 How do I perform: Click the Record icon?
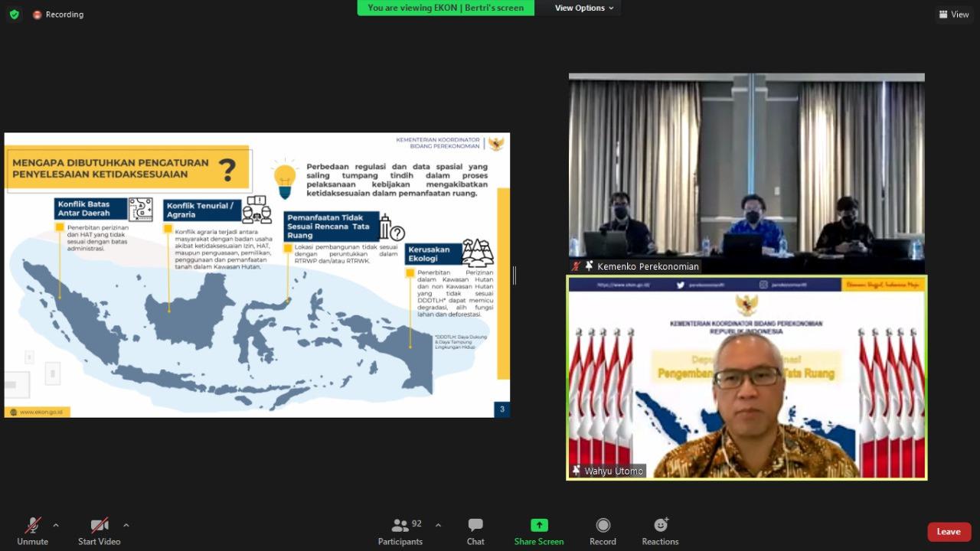(x=603, y=531)
